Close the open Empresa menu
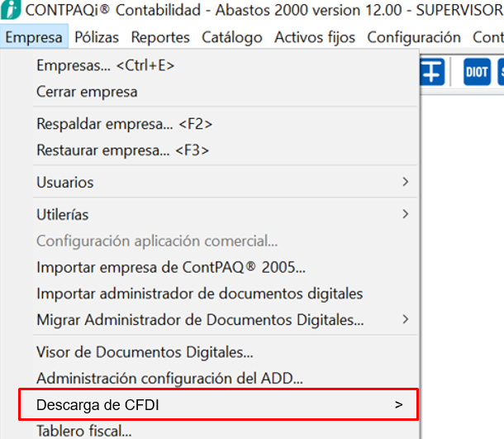 click(x=33, y=37)
